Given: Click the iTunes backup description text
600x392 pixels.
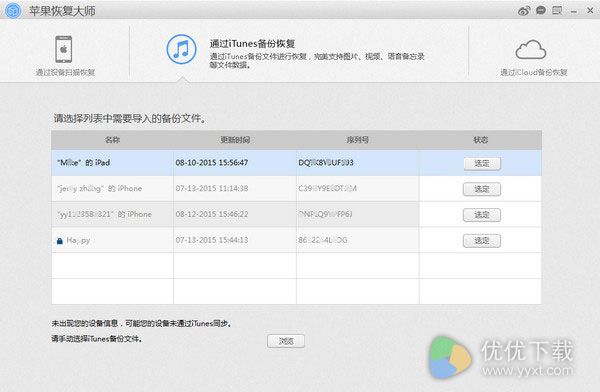Looking at the screenshot, I should pyautogui.click(x=317, y=60).
